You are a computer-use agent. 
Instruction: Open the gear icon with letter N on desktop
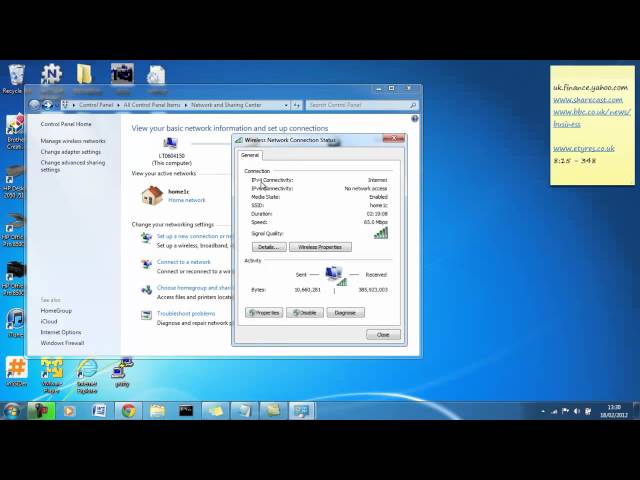(x=51, y=74)
